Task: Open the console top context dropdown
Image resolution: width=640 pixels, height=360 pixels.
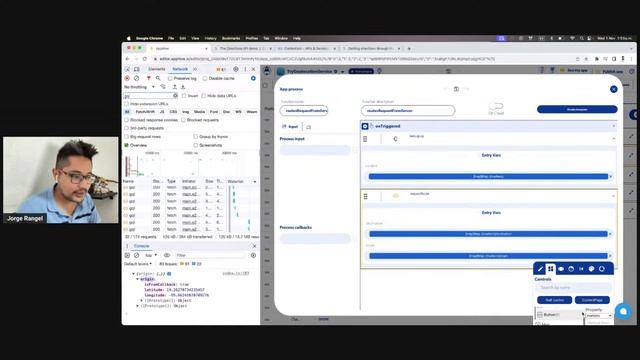Action: 151,255
